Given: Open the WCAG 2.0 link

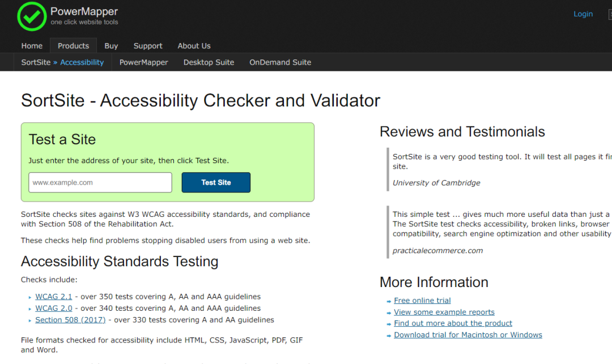Looking at the screenshot, I should pos(54,309).
